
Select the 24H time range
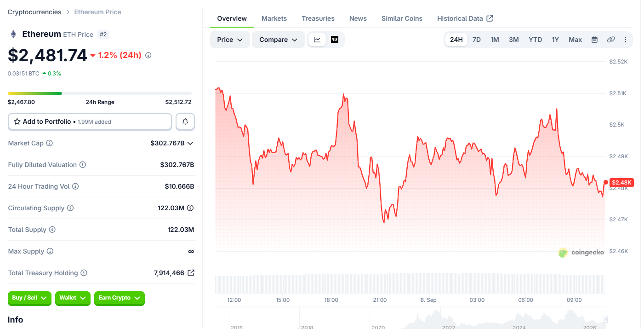pyautogui.click(x=456, y=40)
